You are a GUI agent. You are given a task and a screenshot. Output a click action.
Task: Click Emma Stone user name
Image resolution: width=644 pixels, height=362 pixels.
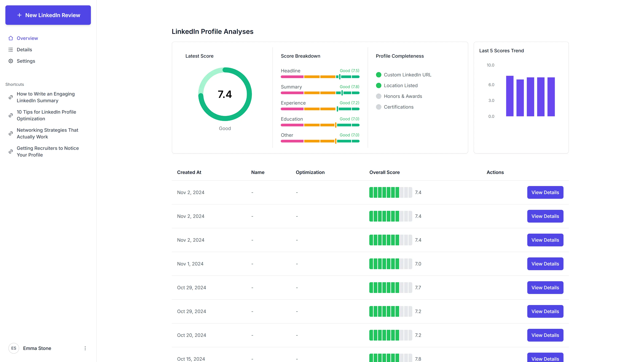(37, 348)
